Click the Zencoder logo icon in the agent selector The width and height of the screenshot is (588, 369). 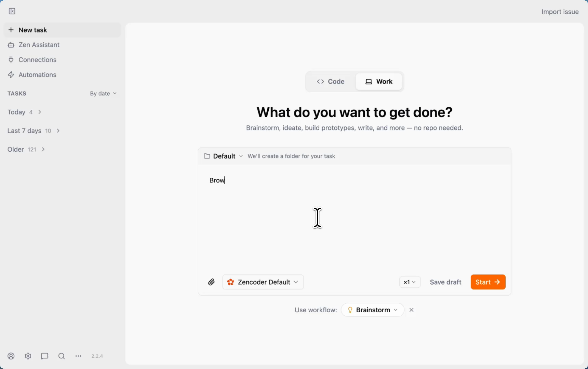click(230, 282)
